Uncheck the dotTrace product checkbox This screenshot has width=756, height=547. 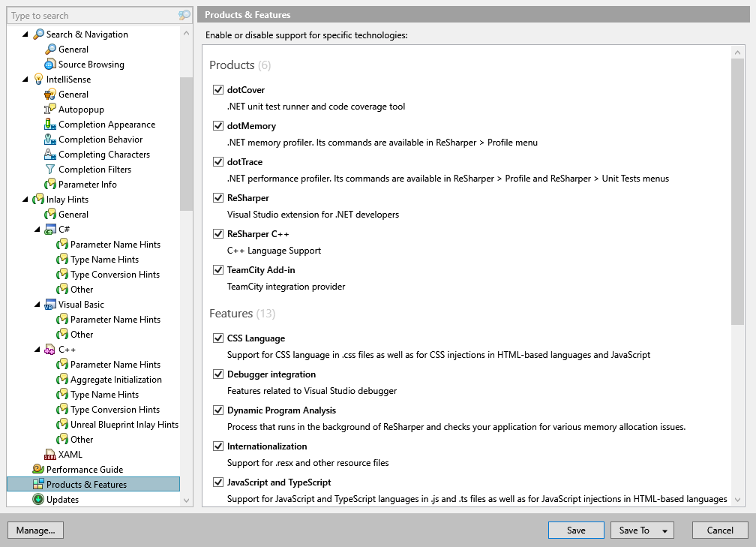(218, 161)
